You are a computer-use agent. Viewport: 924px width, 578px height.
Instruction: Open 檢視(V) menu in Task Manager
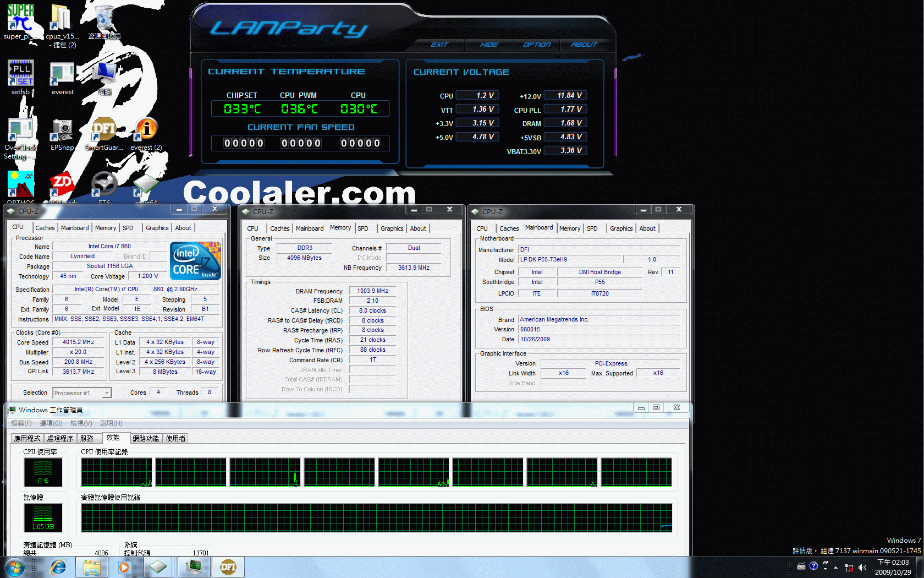click(81, 423)
